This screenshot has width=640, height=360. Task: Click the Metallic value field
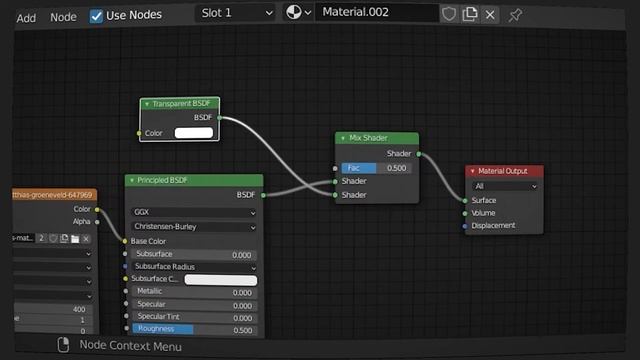coord(194,292)
